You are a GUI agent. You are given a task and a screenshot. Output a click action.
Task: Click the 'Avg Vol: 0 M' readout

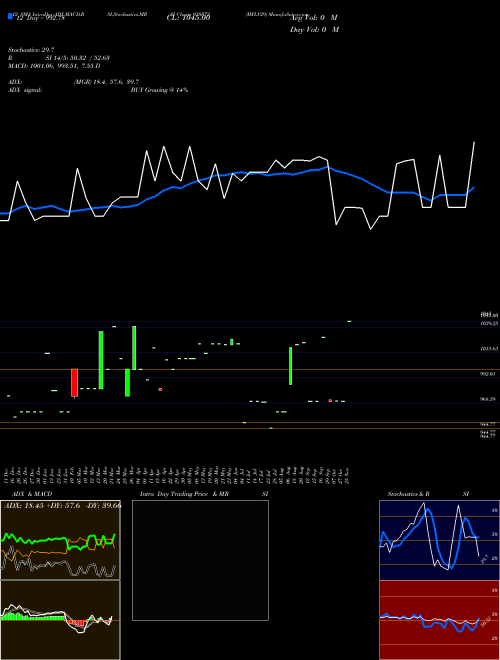coord(315,18)
